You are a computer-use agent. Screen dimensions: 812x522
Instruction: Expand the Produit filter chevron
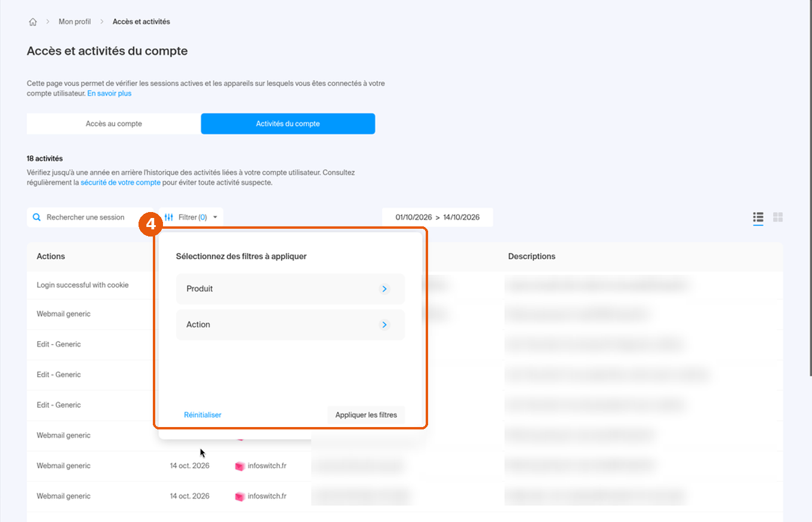385,289
